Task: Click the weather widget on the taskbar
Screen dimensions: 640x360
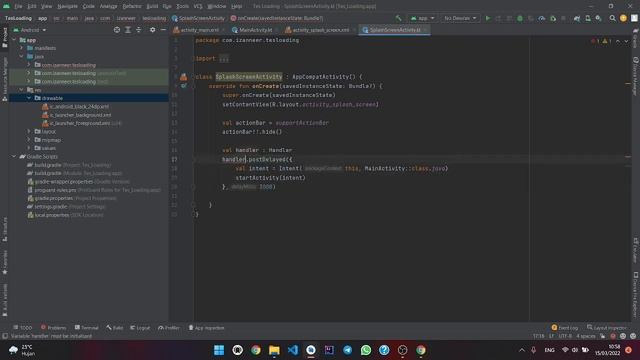Action: pyautogui.click(x=22, y=350)
